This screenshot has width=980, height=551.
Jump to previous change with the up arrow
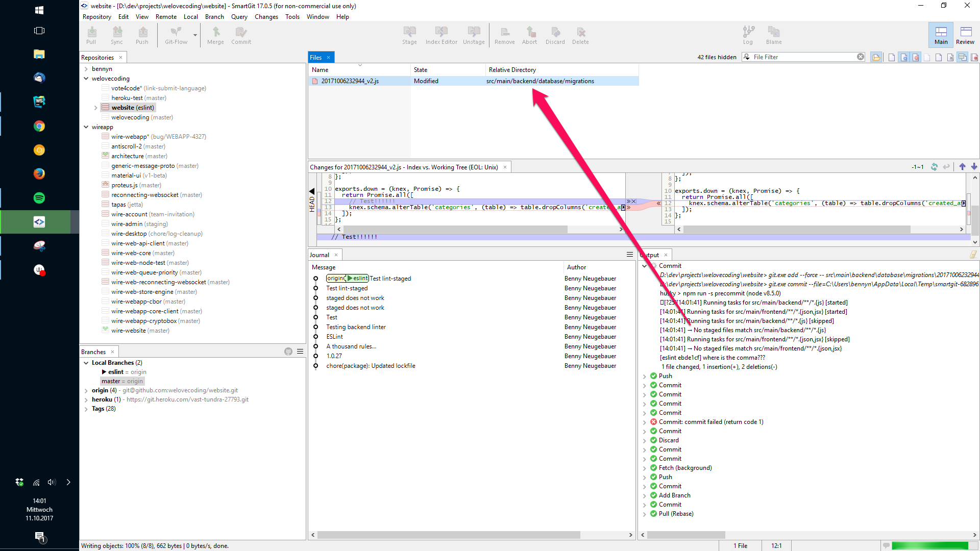pyautogui.click(x=962, y=167)
